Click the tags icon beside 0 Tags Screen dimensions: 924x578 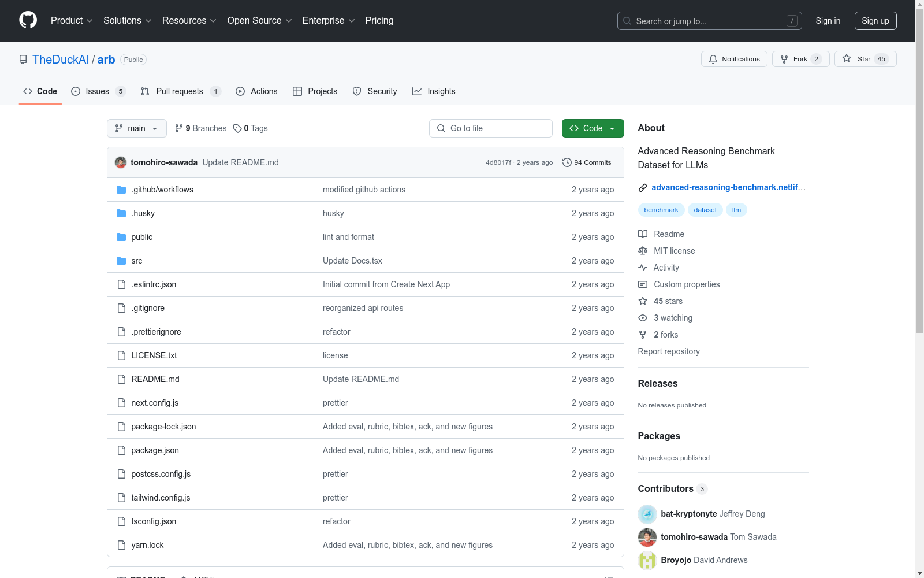237,128
